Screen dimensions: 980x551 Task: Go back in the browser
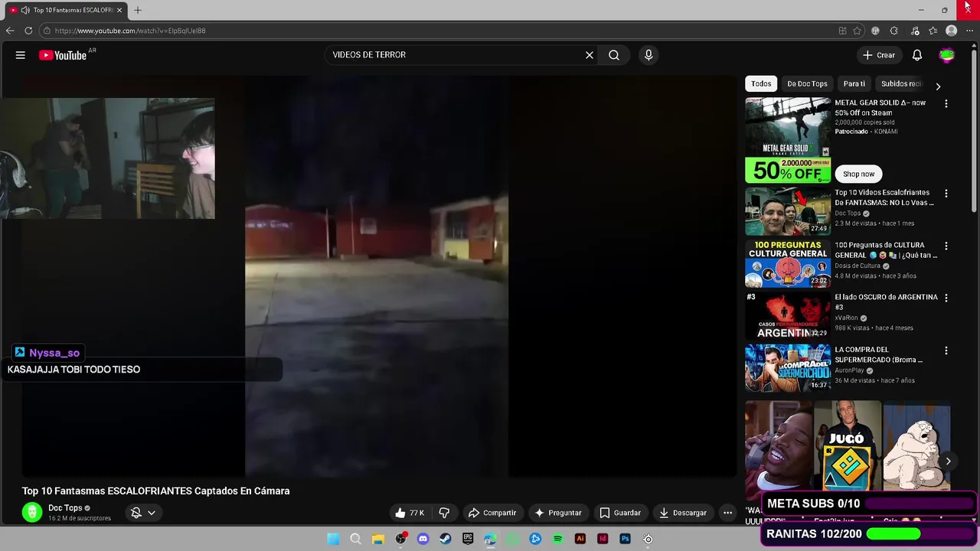pyautogui.click(x=10, y=31)
